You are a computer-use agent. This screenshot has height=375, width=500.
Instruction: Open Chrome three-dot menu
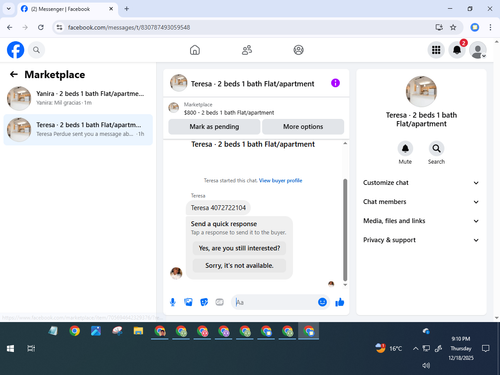pyautogui.click(x=490, y=27)
